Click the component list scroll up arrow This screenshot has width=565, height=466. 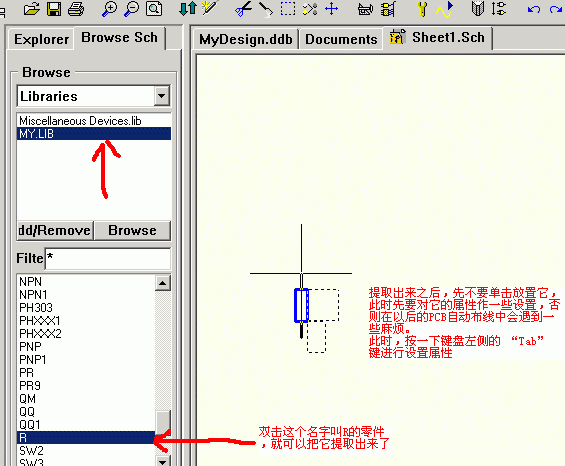click(163, 283)
